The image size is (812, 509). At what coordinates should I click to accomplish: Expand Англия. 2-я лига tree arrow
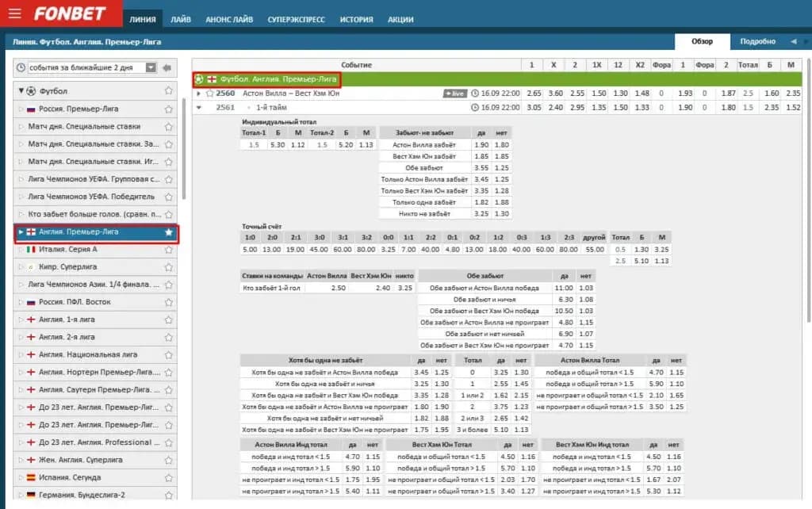21,337
